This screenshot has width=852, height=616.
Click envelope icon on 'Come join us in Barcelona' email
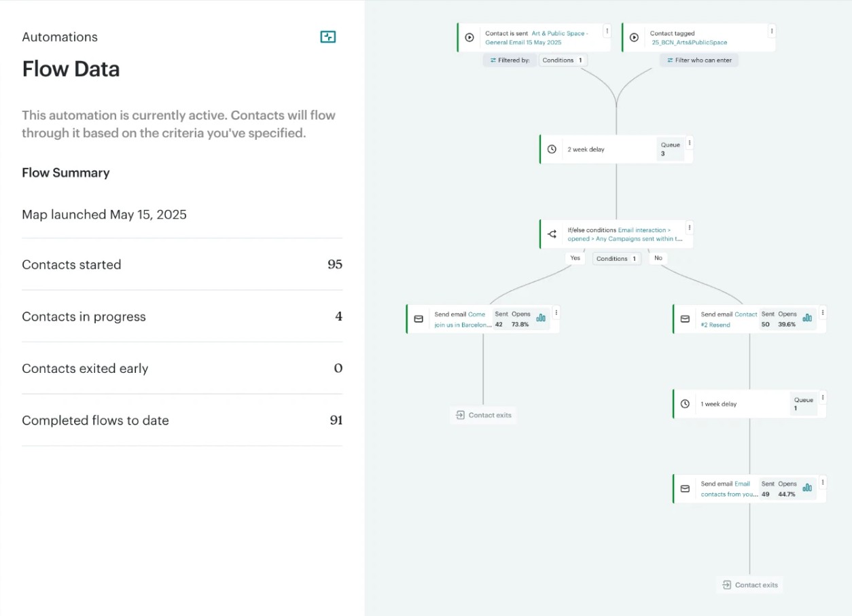coord(419,319)
